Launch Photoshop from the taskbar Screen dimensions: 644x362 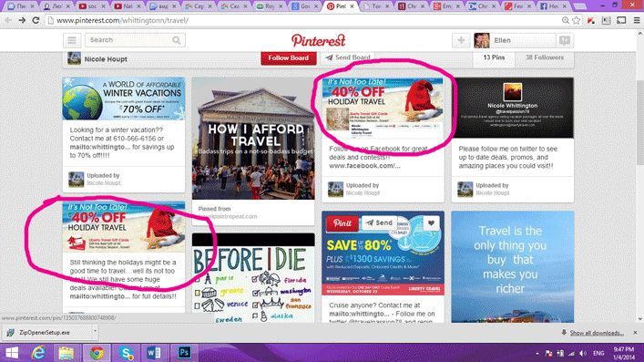[x=184, y=353]
